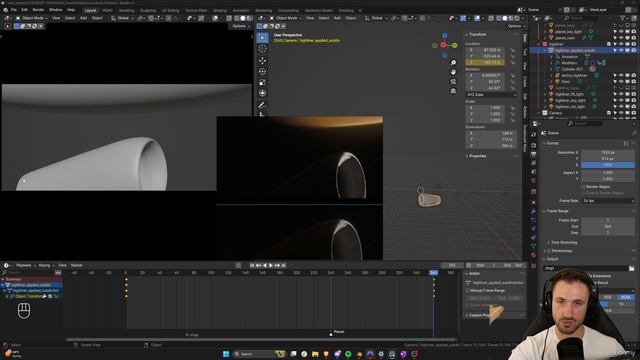The image size is (640, 360).
Task: Click the pan hand navigation icon
Action: click(453, 72)
